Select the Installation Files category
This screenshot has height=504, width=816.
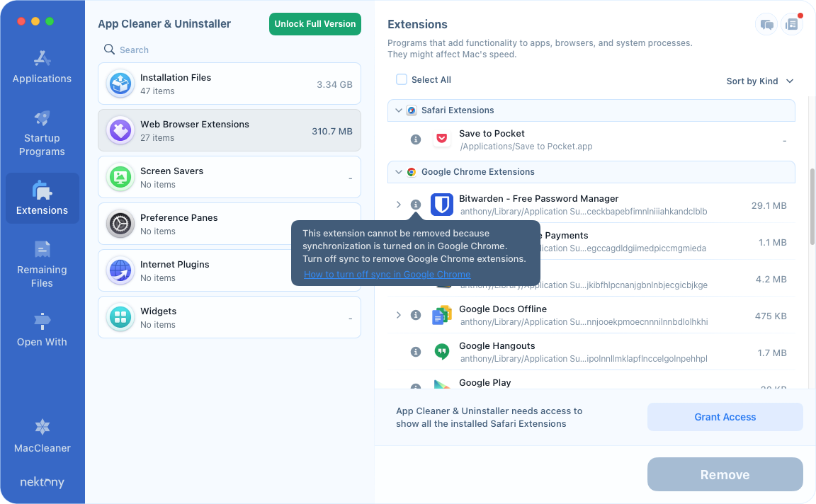[229, 84]
